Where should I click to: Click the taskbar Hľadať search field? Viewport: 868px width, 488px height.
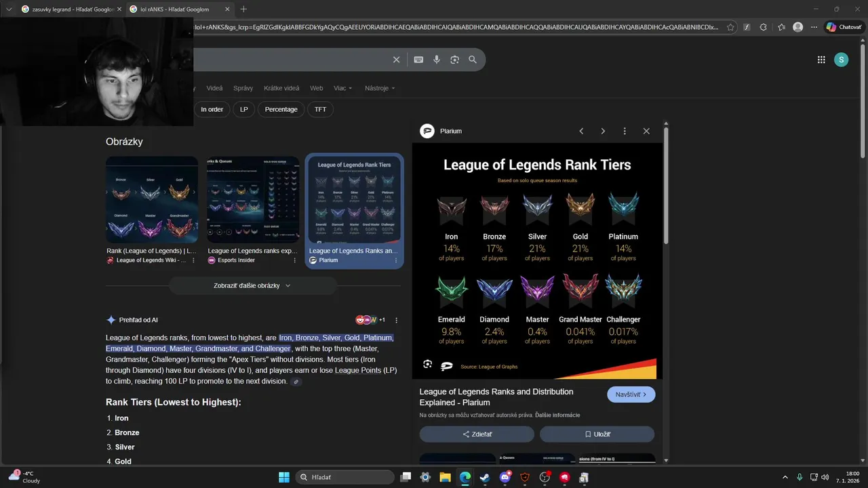tap(344, 477)
